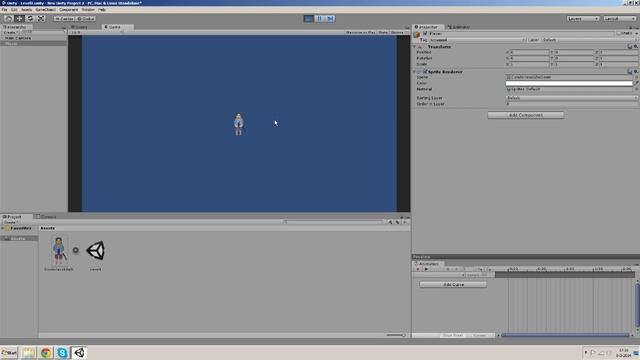Image resolution: width=640 pixels, height=360 pixels.
Task: Open the Sorting Layer dropdown
Action: pyautogui.click(x=571, y=98)
